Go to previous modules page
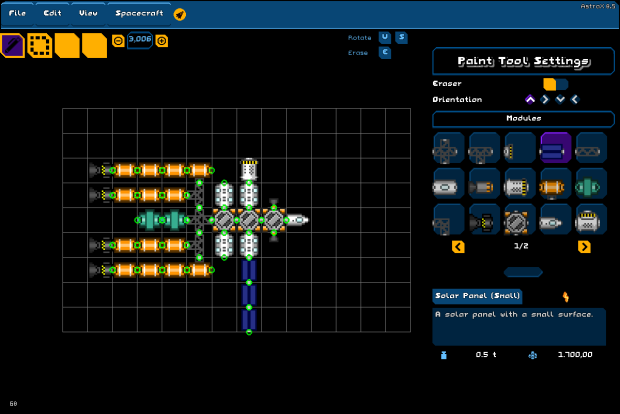The width and height of the screenshot is (620, 414). (458, 247)
